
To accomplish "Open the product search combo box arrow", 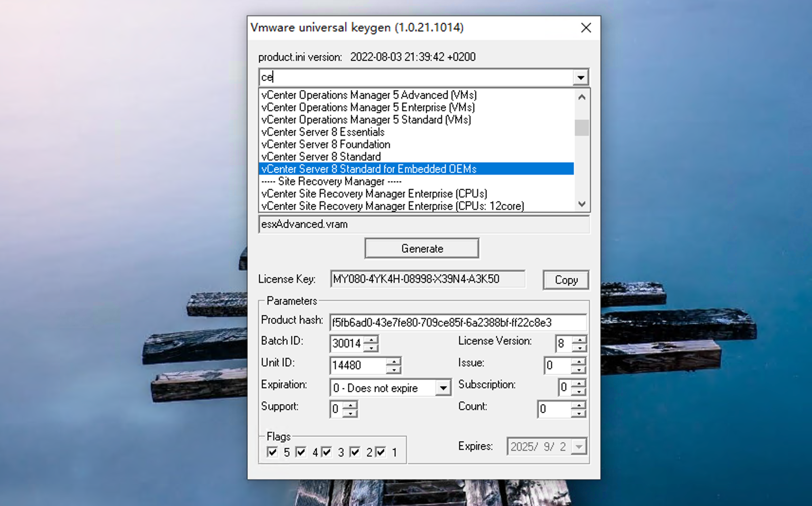I will coord(581,77).
